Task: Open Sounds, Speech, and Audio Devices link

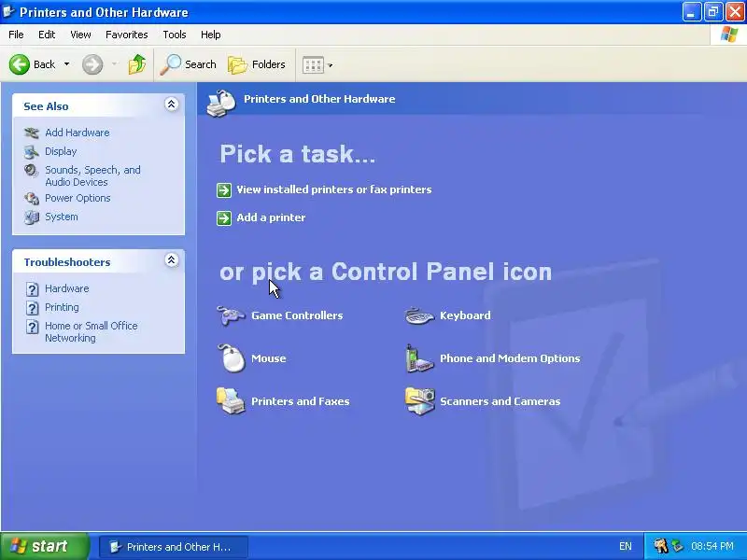Action: [x=92, y=175]
